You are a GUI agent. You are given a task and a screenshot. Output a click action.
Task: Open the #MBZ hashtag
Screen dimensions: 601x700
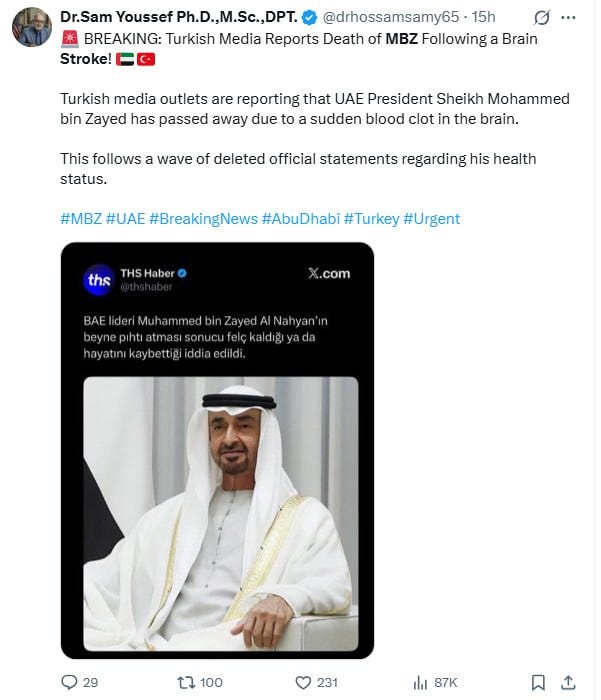pos(80,218)
